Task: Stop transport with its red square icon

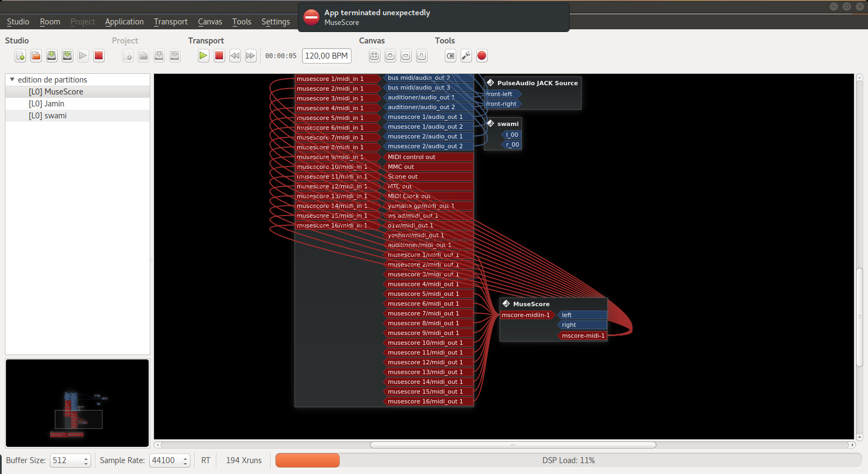Action: click(x=219, y=55)
